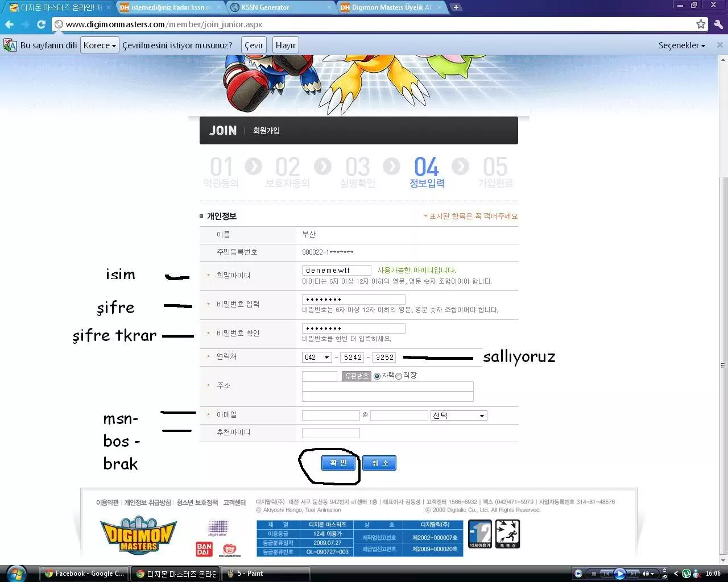Click the phone field containing 3252
The image size is (728, 582).
(x=384, y=357)
